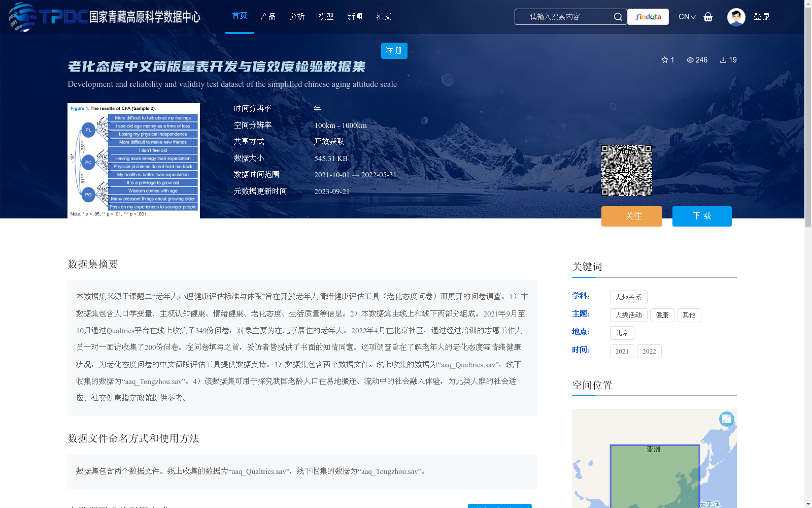
Task: Click the 2021 time tag
Action: click(x=622, y=351)
